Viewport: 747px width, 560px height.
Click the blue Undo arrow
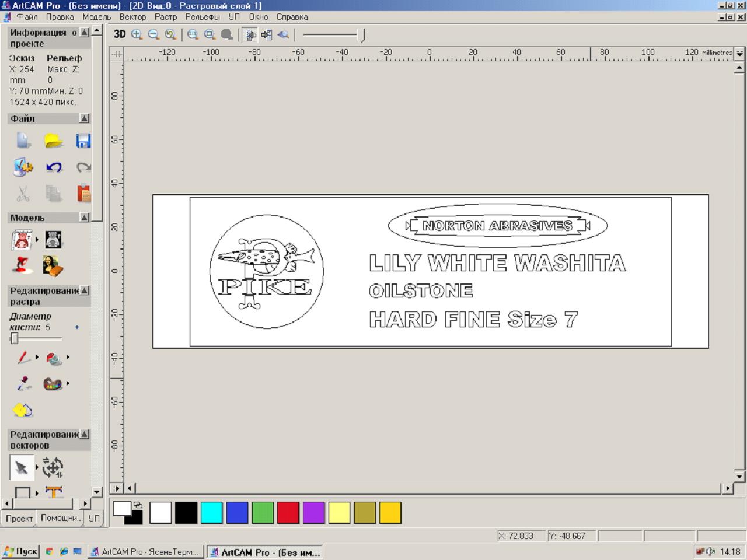pos(54,167)
